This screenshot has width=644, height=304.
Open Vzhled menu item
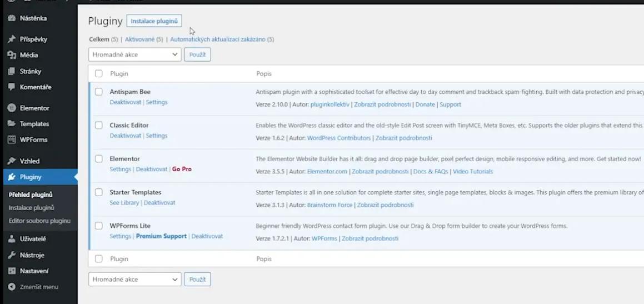(29, 161)
